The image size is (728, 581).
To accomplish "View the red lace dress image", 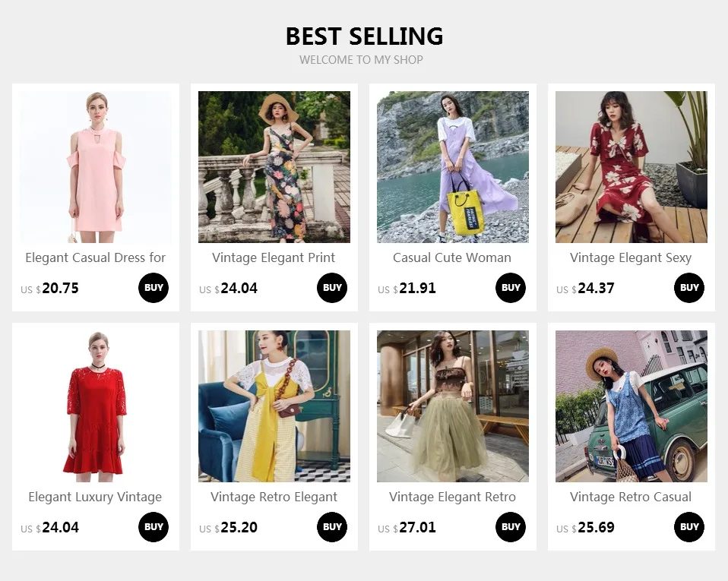I will tap(96, 406).
